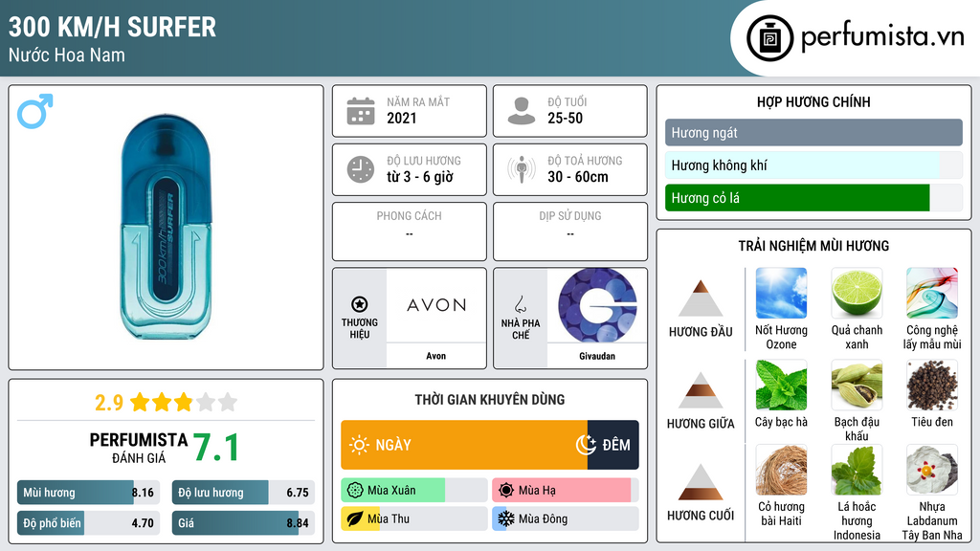
Task: Select the Tiêu đen note image
Action: pyautogui.click(x=932, y=385)
